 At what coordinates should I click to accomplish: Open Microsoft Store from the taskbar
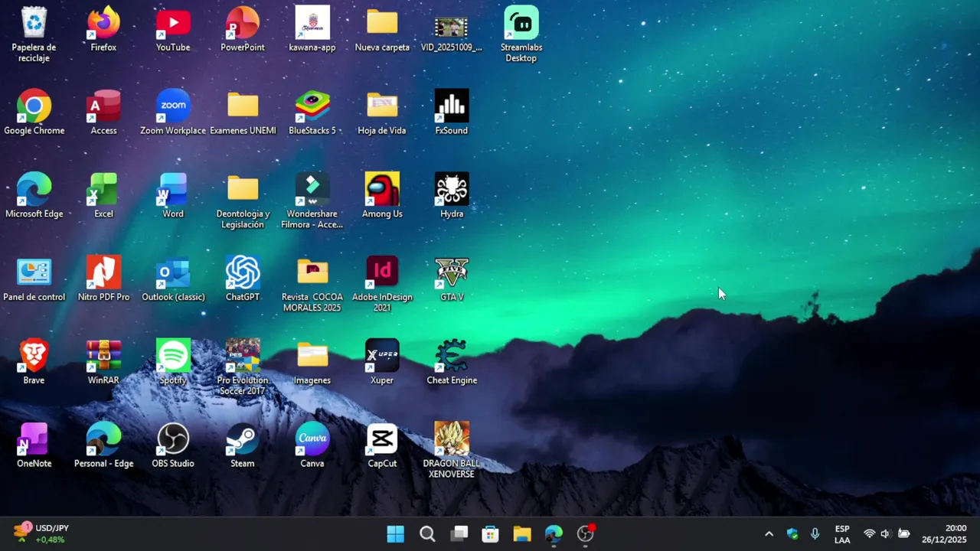(x=491, y=534)
